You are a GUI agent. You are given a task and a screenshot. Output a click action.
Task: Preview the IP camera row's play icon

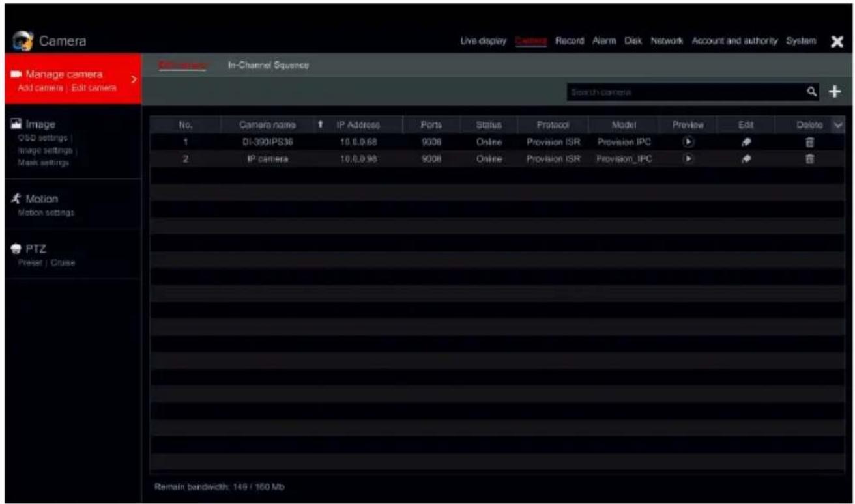[x=688, y=158]
